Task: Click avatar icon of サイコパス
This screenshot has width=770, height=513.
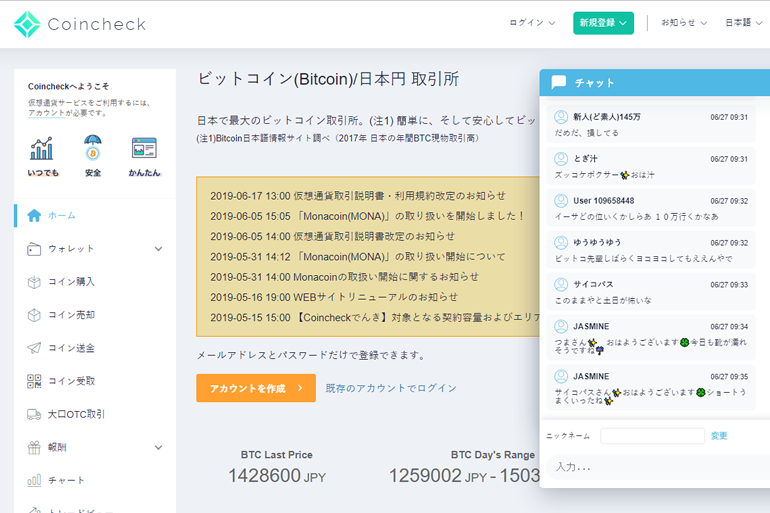Action: 561,284
